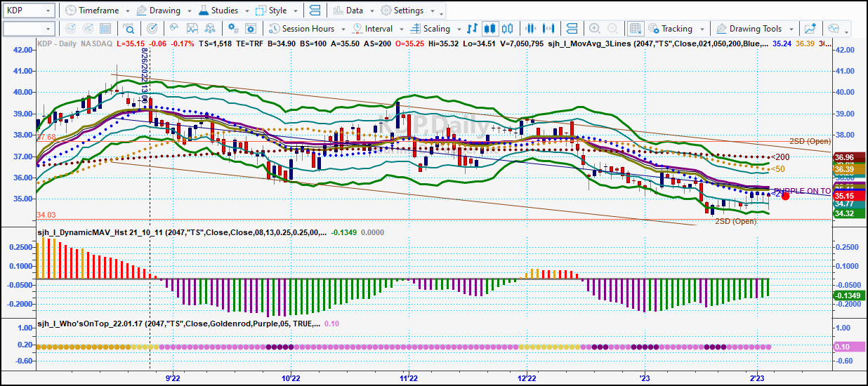Image resolution: width=868 pixels, height=386 pixels.
Task: Toggle the grid selection tool
Action: [635, 29]
